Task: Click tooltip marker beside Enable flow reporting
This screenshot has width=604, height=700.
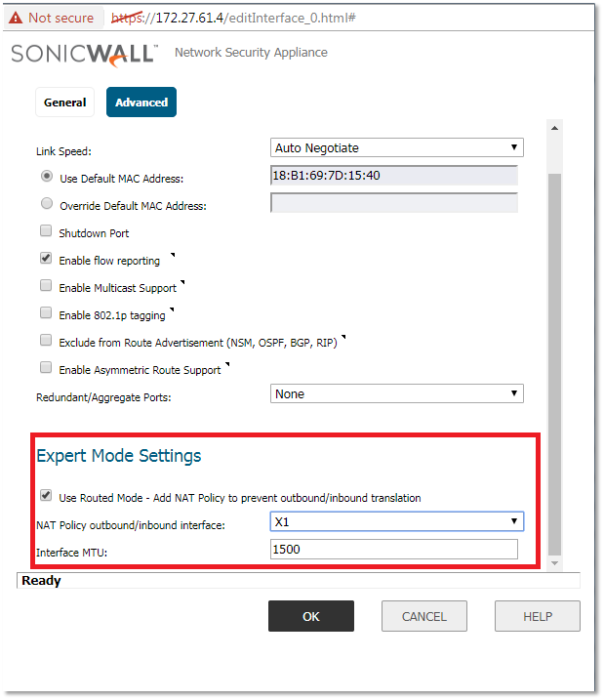Action: (x=173, y=255)
